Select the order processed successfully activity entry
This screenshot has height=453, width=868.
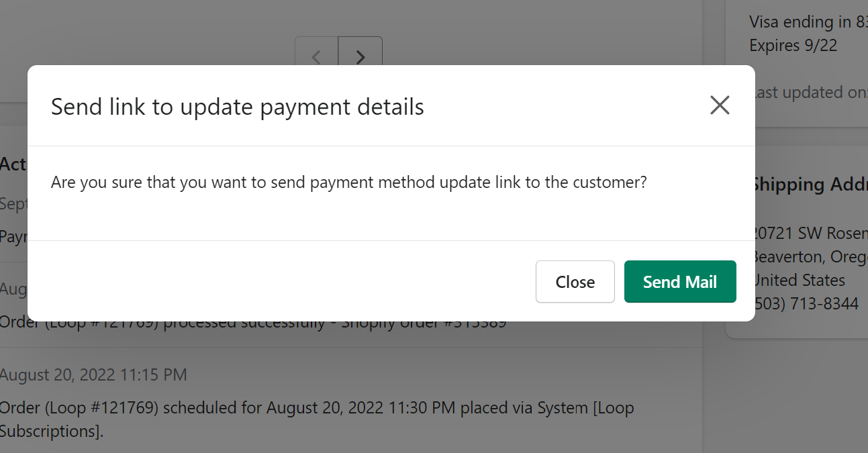click(252, 323)
